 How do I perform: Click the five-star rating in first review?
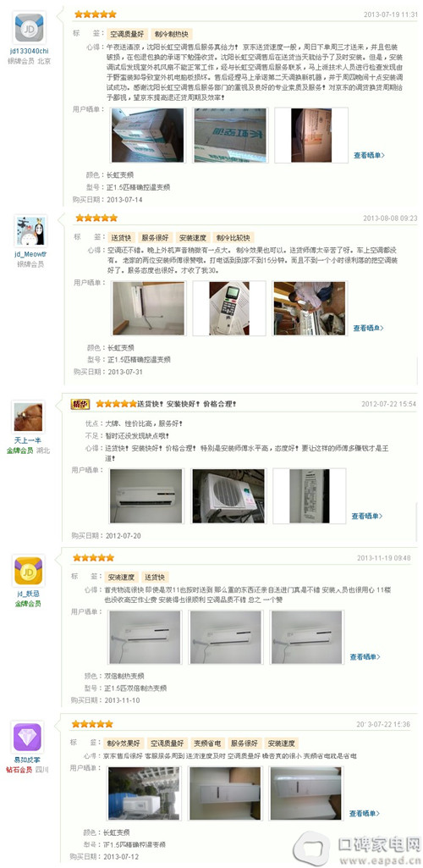[x=96, y=14]
